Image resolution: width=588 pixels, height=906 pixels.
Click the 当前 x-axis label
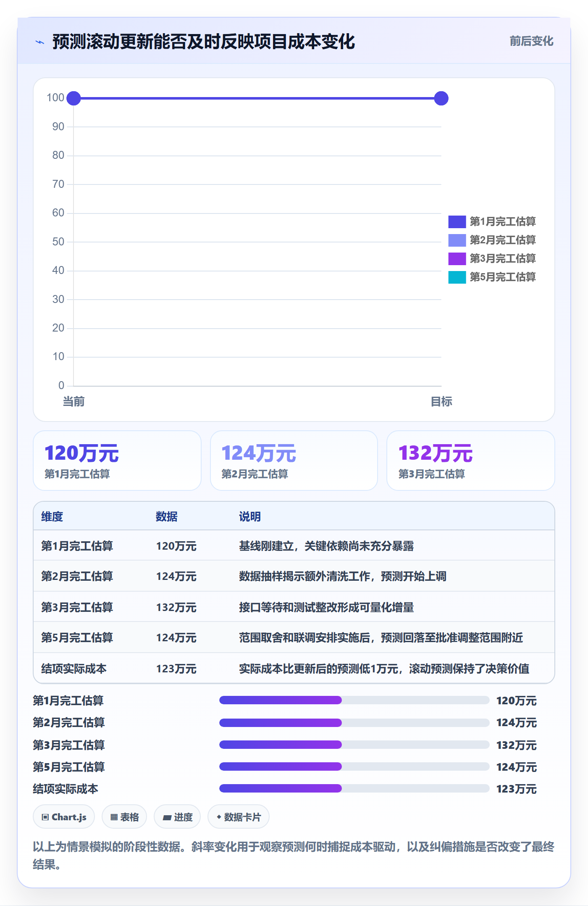pos(73,402)
